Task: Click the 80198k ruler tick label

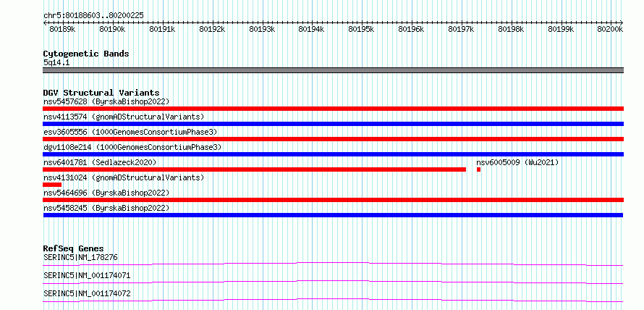Action: pos(511,30)
